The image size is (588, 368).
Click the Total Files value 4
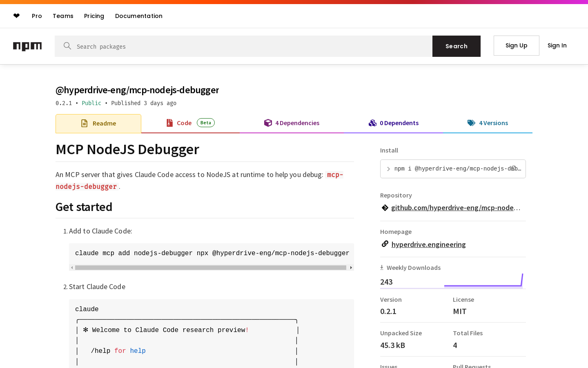455,345
